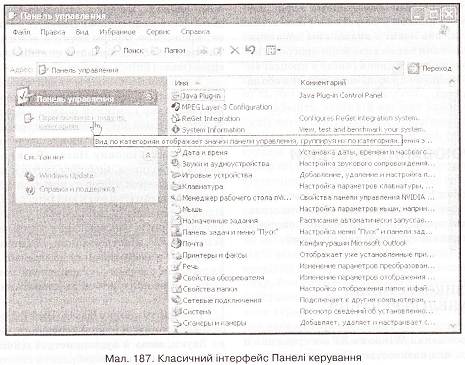
Task: Click the Windows Update link
Action: 66,176
